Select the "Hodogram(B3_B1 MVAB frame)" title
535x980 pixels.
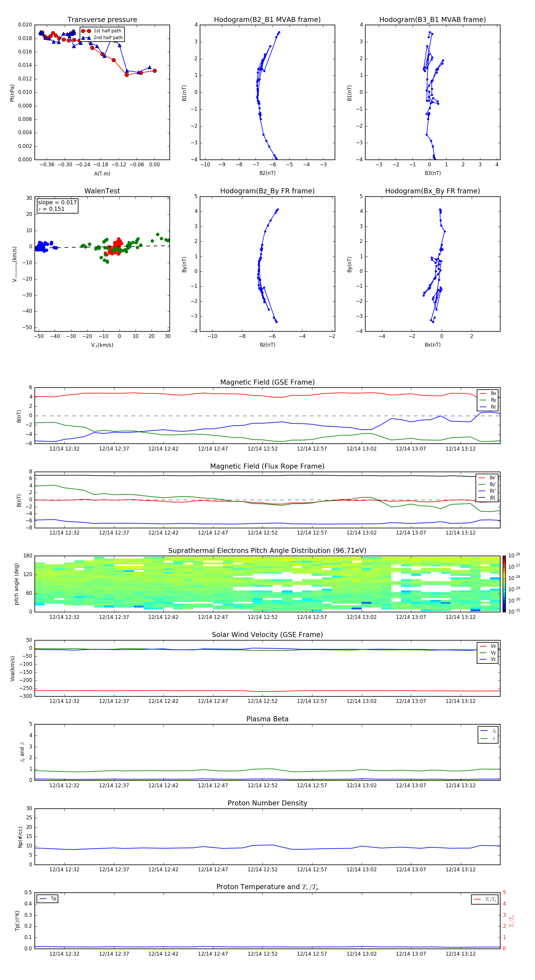pos(432,20)
